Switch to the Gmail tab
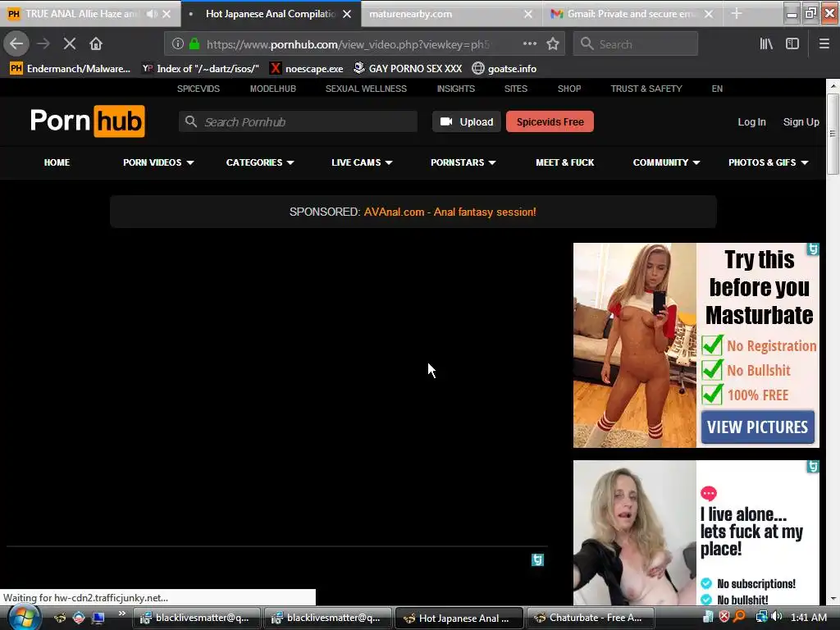This screenshot has height=630, width=840. pyautogui.click(x=632, y=14)
